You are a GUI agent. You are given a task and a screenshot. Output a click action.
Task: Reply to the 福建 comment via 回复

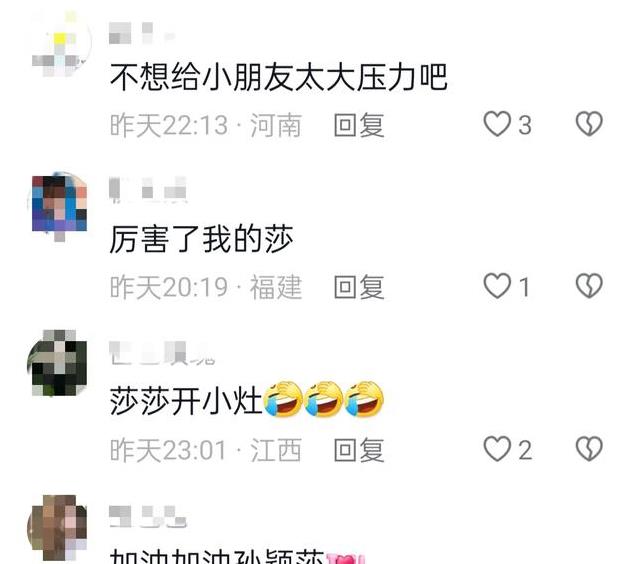pyautogui.click(x=359, y=287)
